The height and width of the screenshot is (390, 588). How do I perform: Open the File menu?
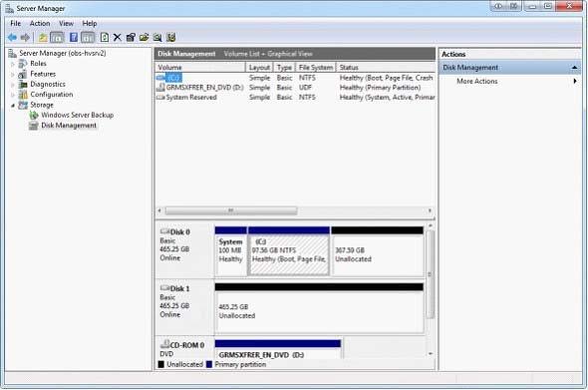[15, 23]
